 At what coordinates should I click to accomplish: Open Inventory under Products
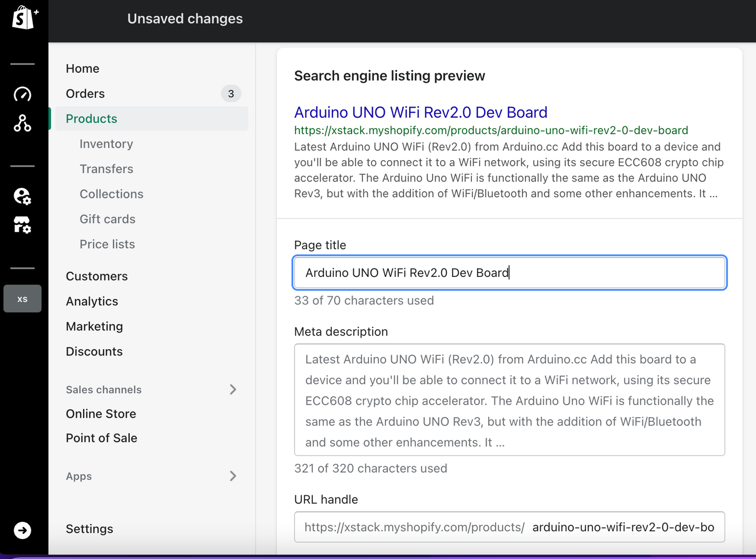106,144
